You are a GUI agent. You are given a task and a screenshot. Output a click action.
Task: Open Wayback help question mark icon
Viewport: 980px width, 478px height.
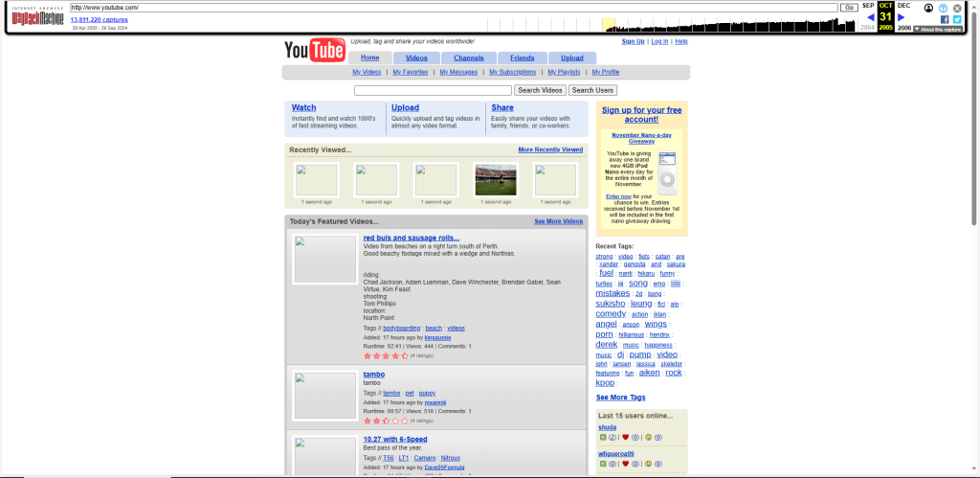click(943, 8)
